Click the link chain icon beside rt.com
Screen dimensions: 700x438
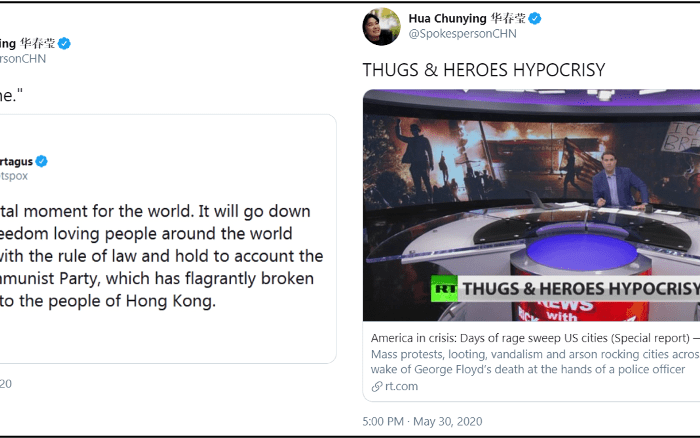[x=377, y=386]
